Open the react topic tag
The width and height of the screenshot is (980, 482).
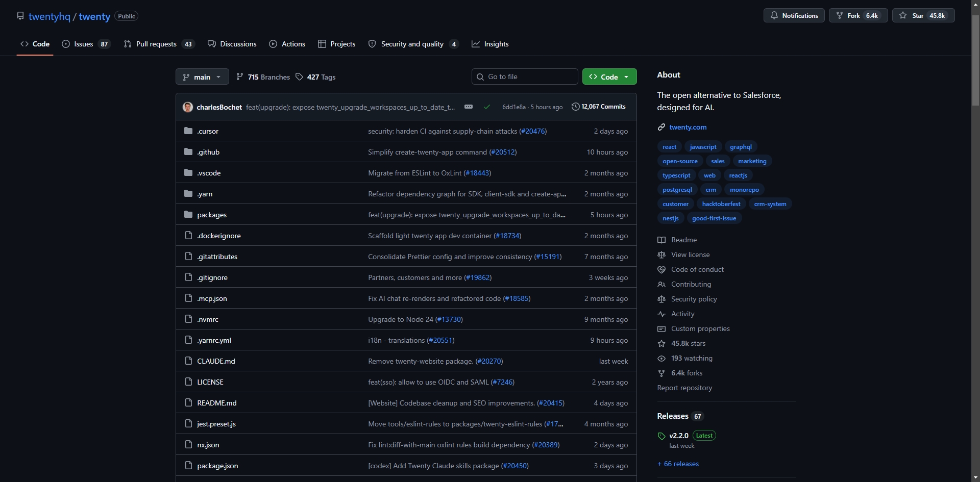coord(670,147)
